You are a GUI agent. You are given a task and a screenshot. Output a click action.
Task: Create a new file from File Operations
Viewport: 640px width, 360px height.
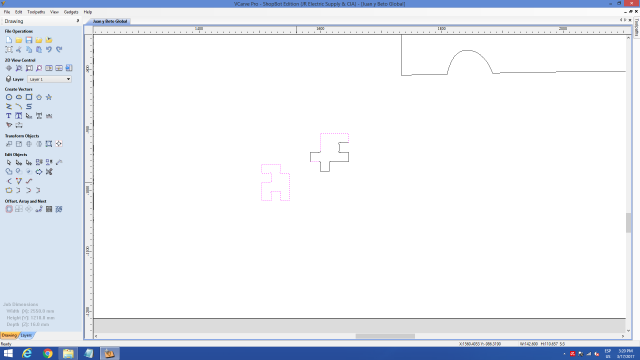tap(9, 40)
